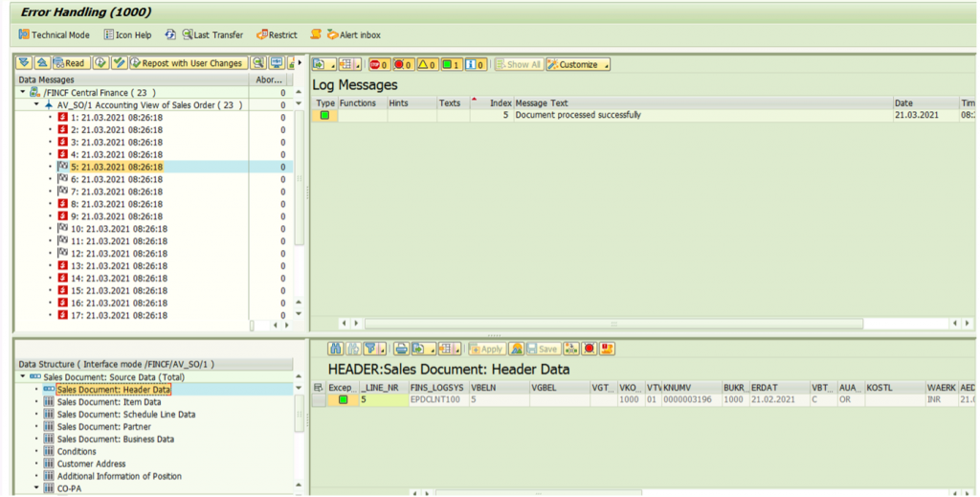Click the monitor icon in Data Messages toolbar
Screen dimensions: 980x497
click(x=276, y=63)
